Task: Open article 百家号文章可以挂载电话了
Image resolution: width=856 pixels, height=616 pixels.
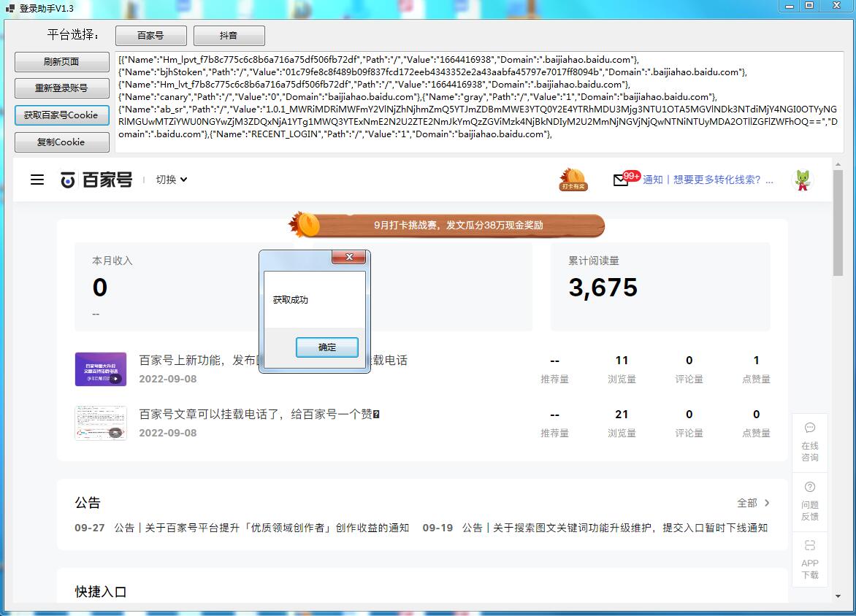Action: click(259, 414)
